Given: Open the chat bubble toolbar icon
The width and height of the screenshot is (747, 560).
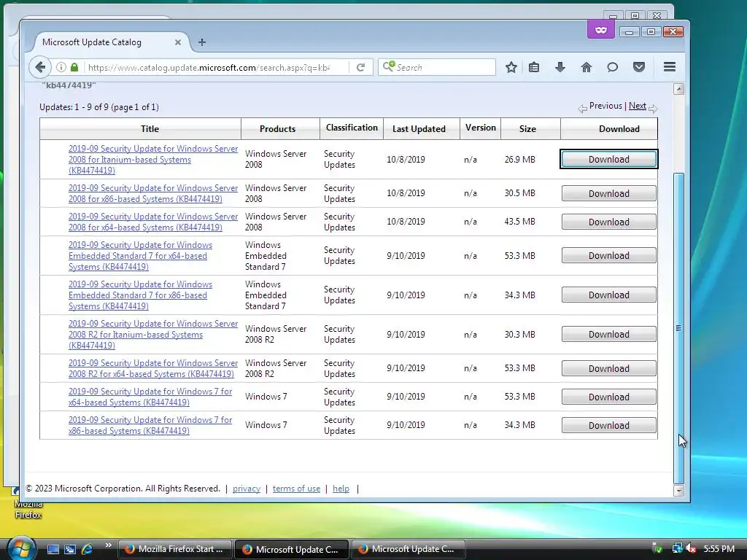Looking at the screenshot, I should [x=613, y=67].
